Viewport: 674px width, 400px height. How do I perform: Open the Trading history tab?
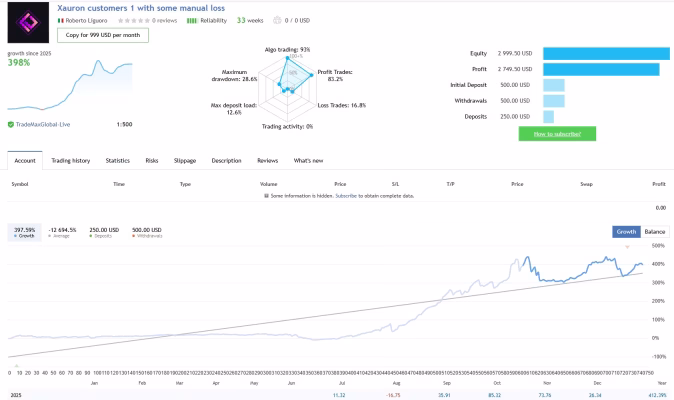point(71,161)
